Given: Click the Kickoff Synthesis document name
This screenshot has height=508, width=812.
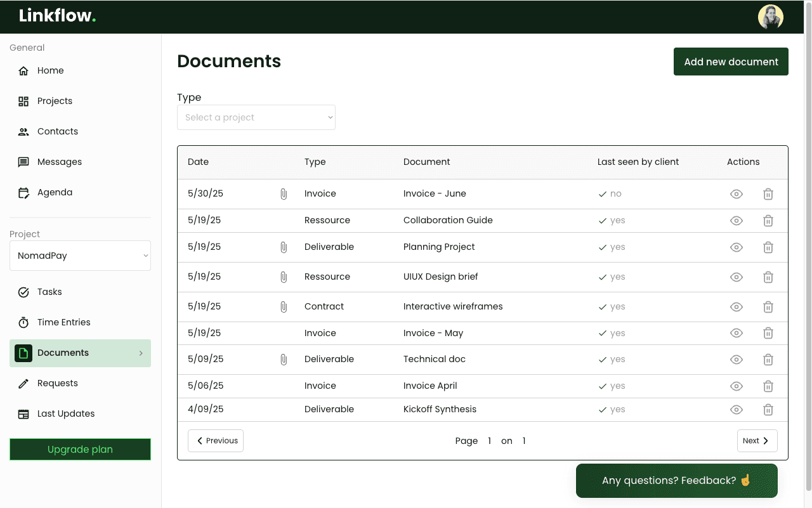Looking at the screenshot, I should pos(440,409).
